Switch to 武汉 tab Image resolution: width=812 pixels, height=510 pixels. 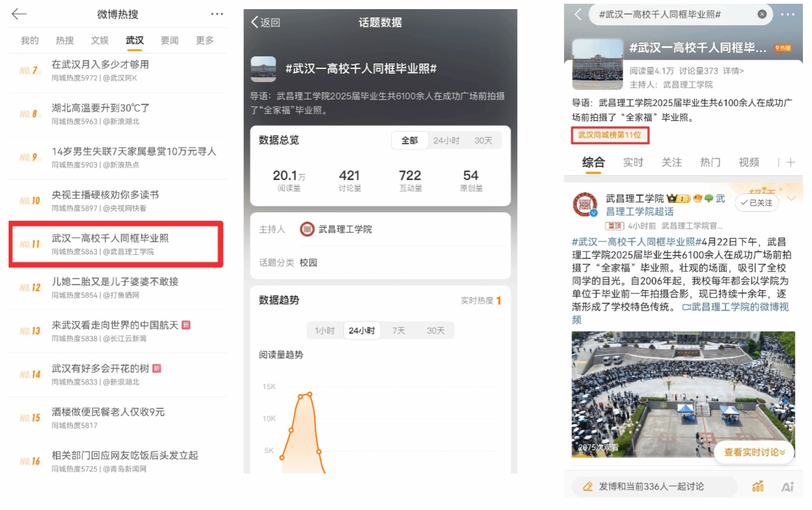(135, 40)
